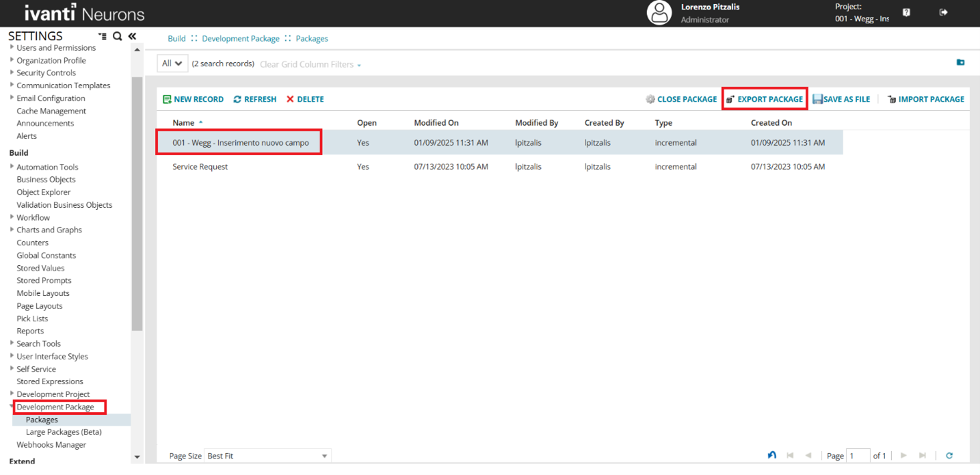Open Alerts settings item
980x475 pixels.
(27, 136)
